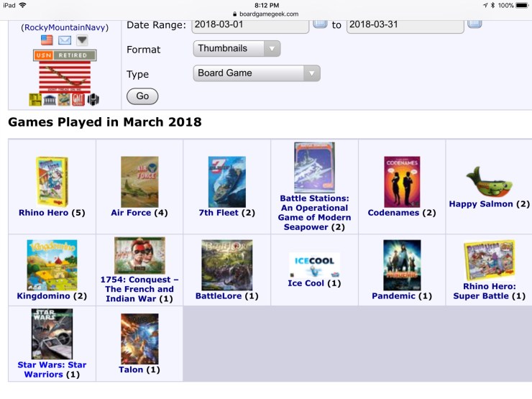Image resolution: width=532 pixels, height=399 pixels.
Task: Click the black hexagon microbadge icon
Action: point(93,99)
